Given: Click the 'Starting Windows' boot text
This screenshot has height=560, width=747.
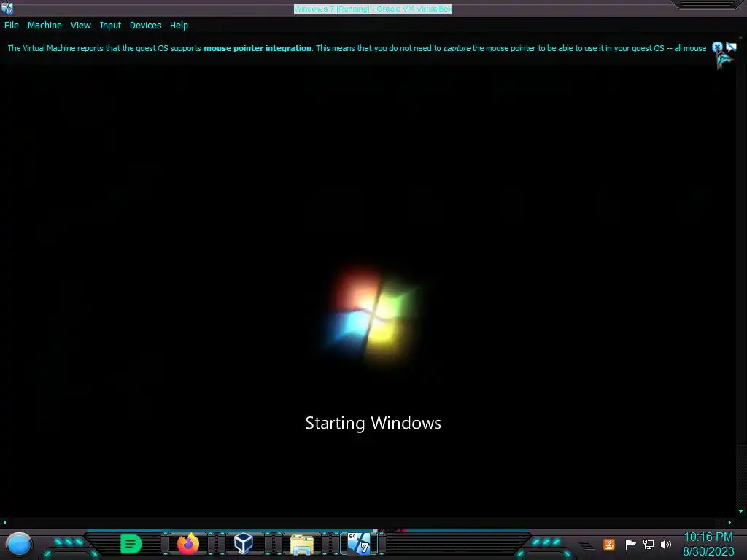Looking at the screenshot, I should pyautogui.click(x=373, y=423).
